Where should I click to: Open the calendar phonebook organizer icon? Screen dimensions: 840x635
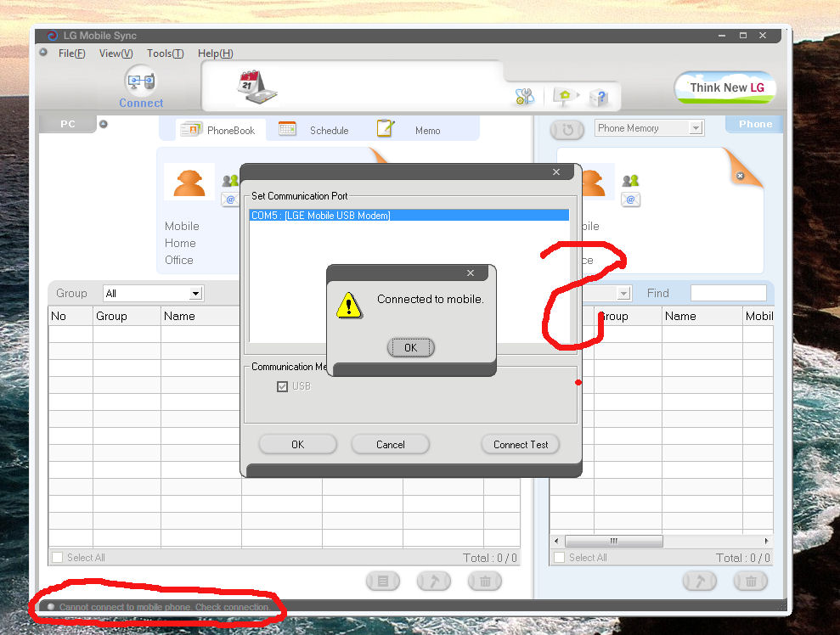click(x=257, y=87)
